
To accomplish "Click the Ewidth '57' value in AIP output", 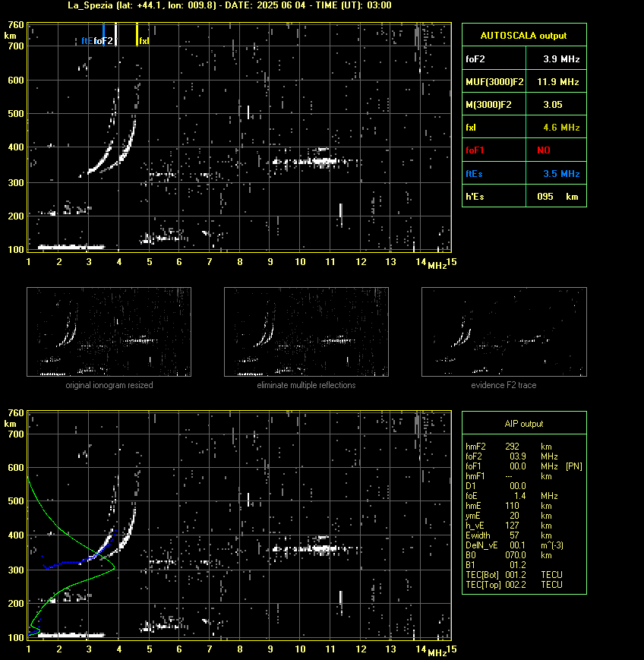I will pos(514,535).
